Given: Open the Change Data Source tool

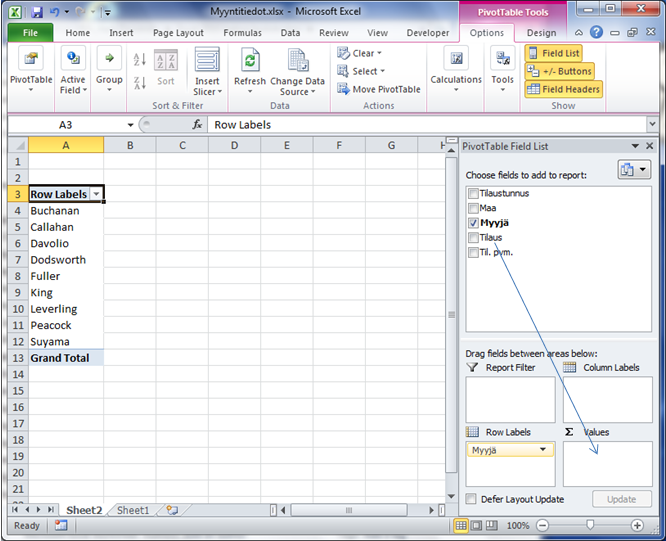Looking at the screenshot, I should click(x=297, y=61).
